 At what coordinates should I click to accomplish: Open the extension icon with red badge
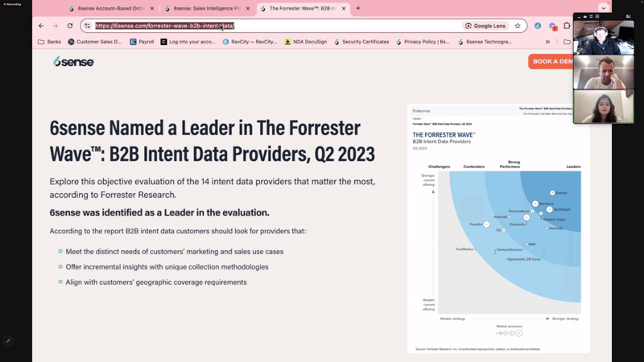tap(552, 27)
